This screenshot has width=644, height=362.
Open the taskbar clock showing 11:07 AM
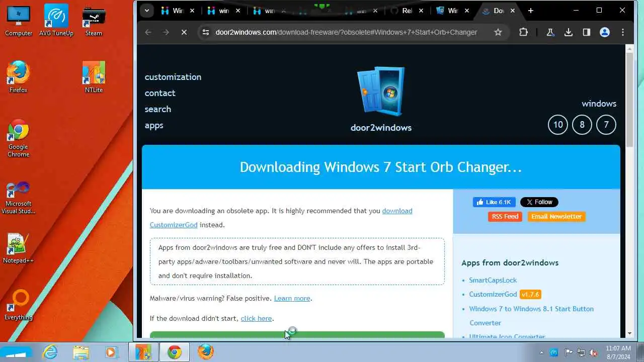618,352
